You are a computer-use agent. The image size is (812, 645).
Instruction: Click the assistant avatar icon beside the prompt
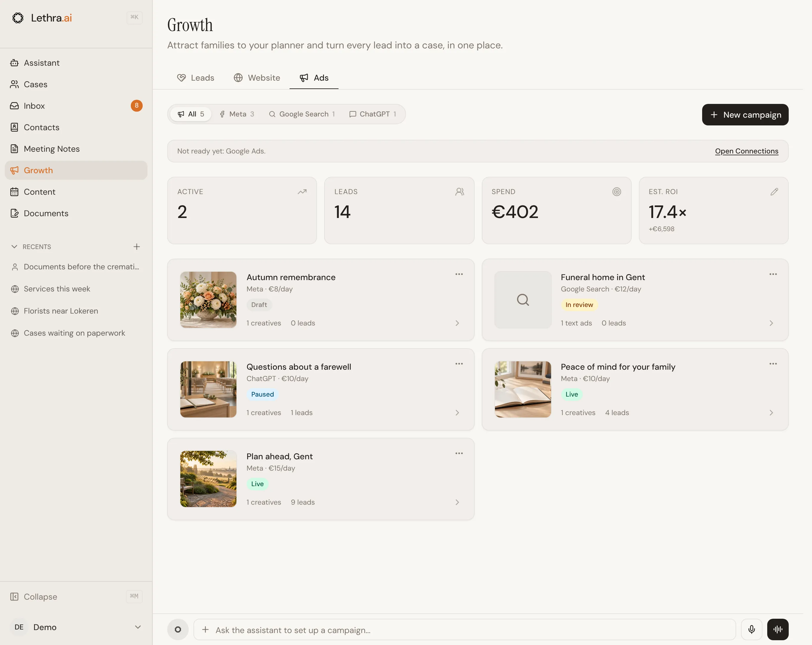pyautogui.click(x=178, y=629)
